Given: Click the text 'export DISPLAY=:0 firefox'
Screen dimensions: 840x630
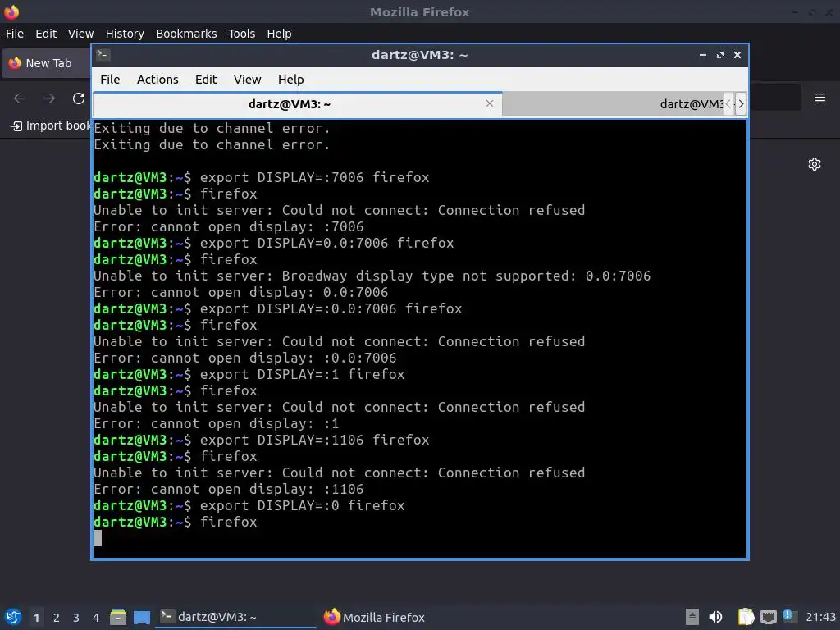Looking at the screenshot, I should point(302,505).
